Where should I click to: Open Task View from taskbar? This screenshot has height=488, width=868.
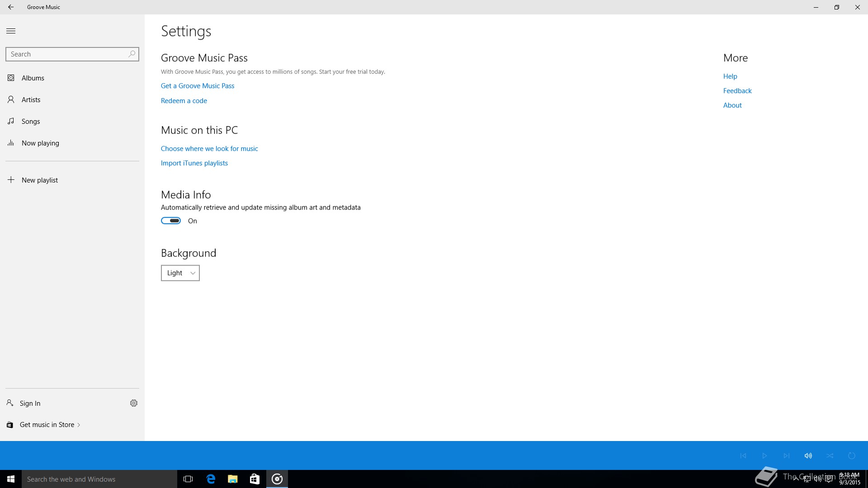point(188,479)
